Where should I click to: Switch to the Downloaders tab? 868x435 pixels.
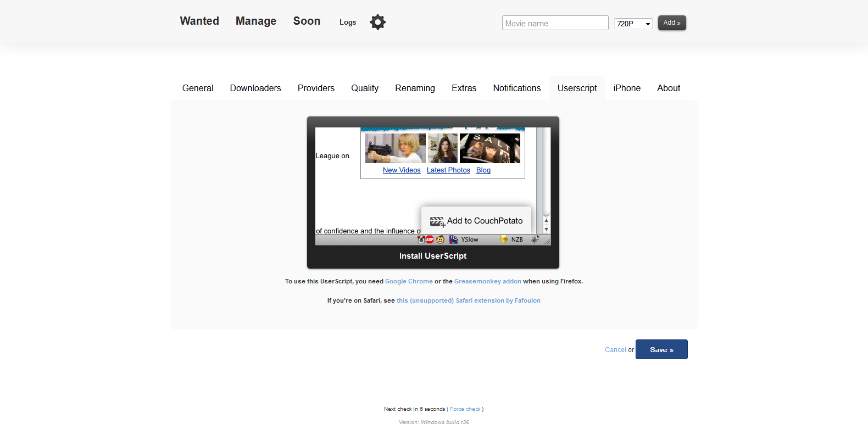tap(255, 88)
